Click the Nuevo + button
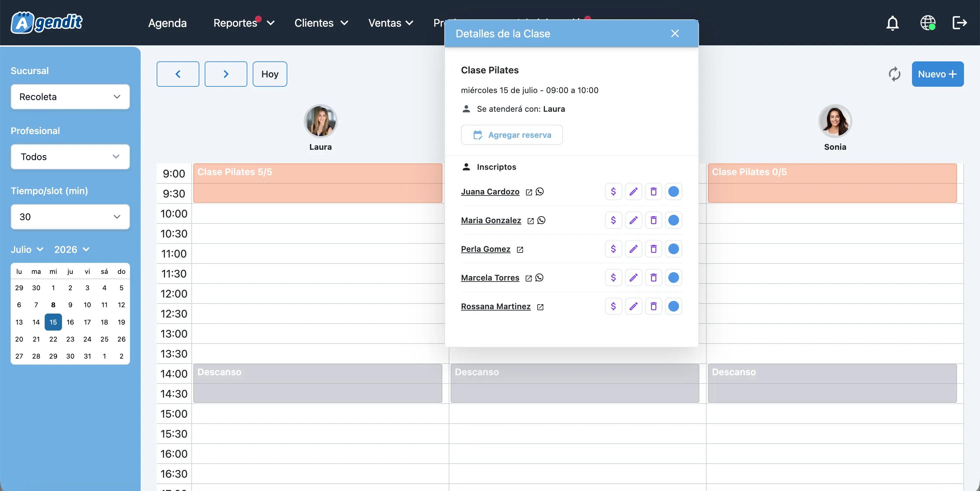Screen dimensions: 980x491 click(938, 74)
